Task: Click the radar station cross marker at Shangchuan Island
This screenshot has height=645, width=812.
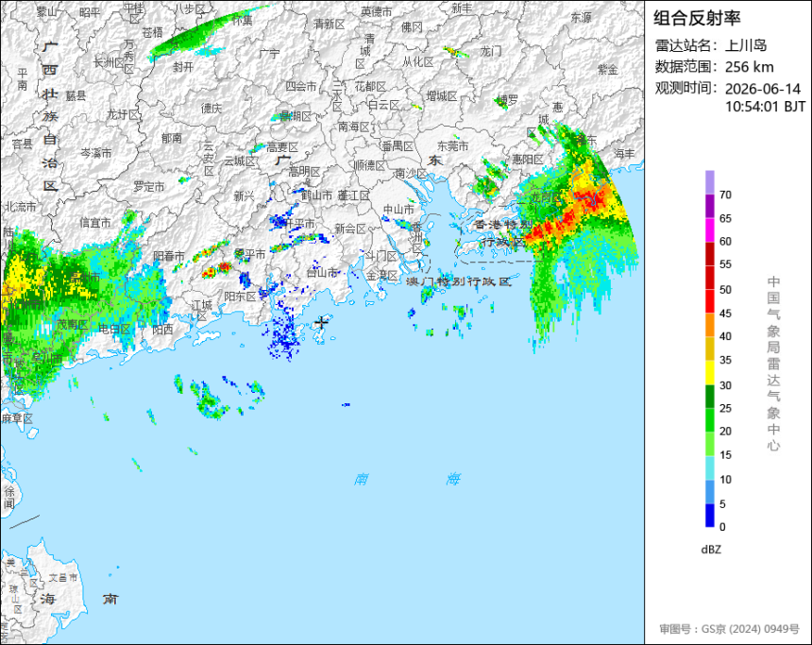Action: point(322,322)
